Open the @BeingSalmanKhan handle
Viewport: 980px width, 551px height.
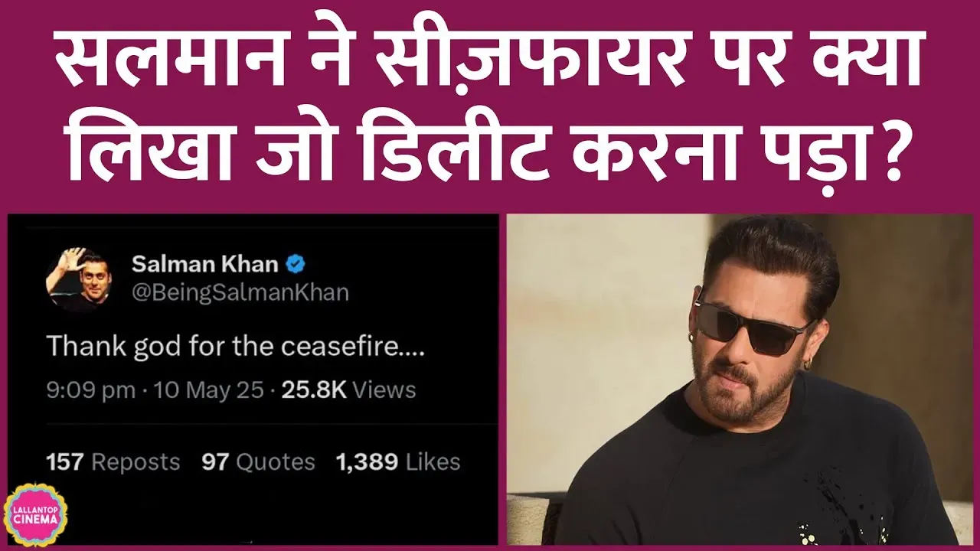coord(240,292)
